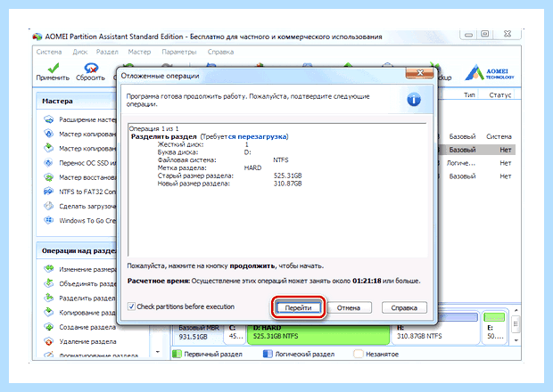This screenshot has height=392, width=553.
Task: Click the Разделить раздел icon
Action: [x=49, y=298]
